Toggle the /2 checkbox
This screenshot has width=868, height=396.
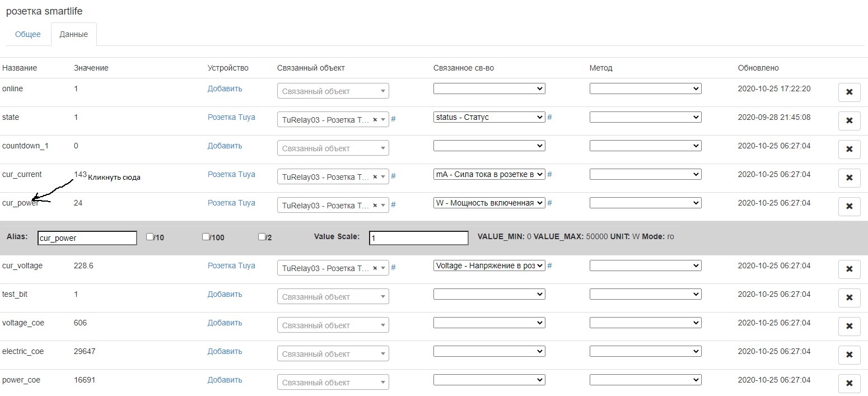pyautogui.click(x=262, y=237)
